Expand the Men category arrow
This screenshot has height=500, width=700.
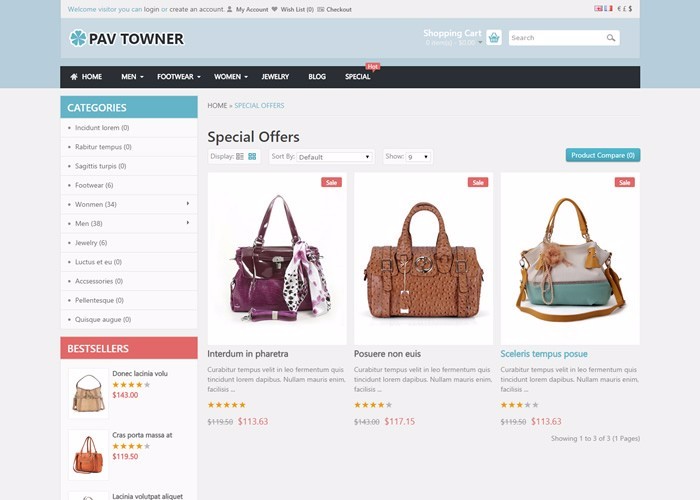188,222
